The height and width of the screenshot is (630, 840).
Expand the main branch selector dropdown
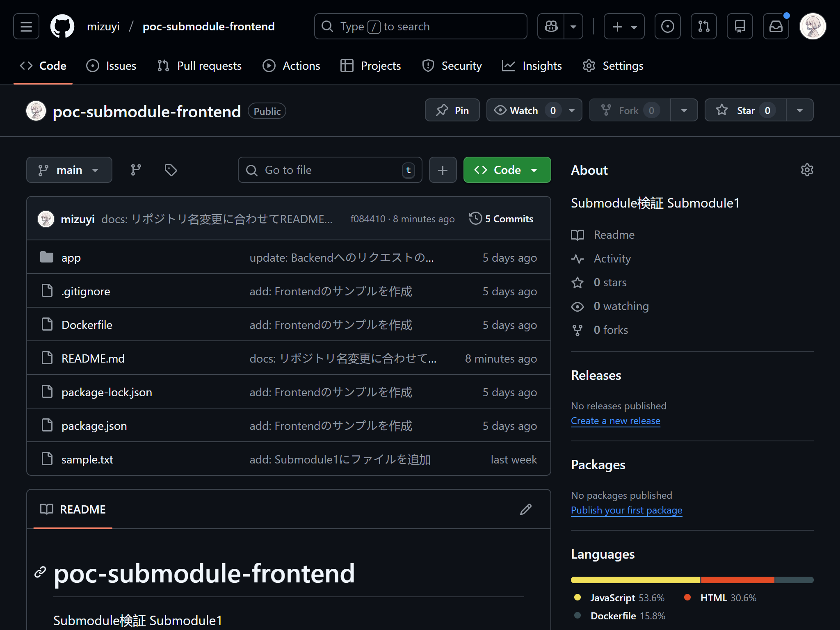(x=69, y=169)
